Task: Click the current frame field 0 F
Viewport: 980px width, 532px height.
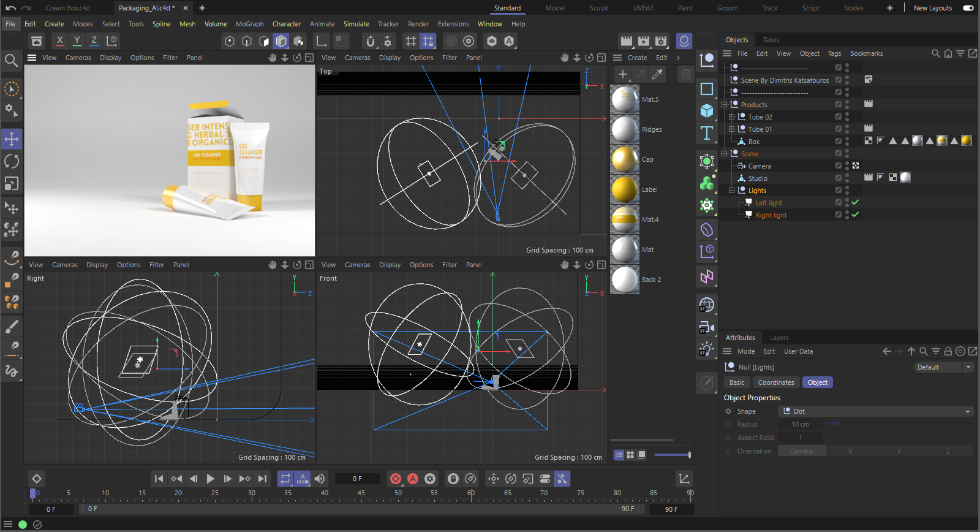Action: click(357, 479)
